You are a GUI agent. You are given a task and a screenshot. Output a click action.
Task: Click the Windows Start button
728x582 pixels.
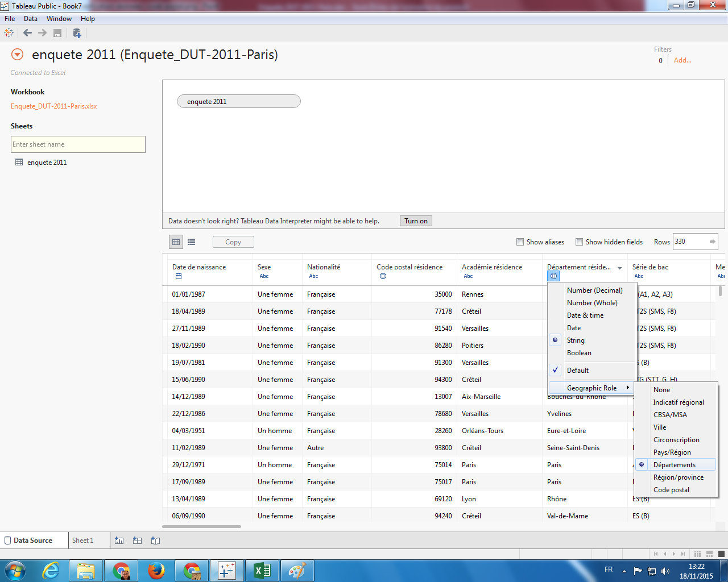pos(15,571)
